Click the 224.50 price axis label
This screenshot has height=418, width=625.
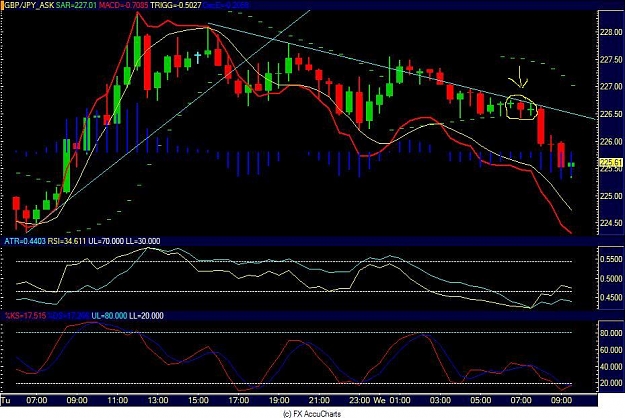coord(611,223)
